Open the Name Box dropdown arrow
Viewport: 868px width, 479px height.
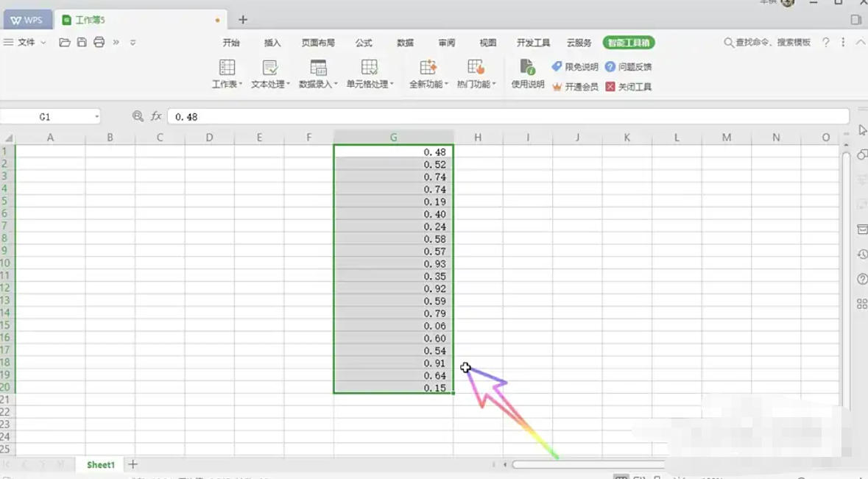click(x=96, y=116)
